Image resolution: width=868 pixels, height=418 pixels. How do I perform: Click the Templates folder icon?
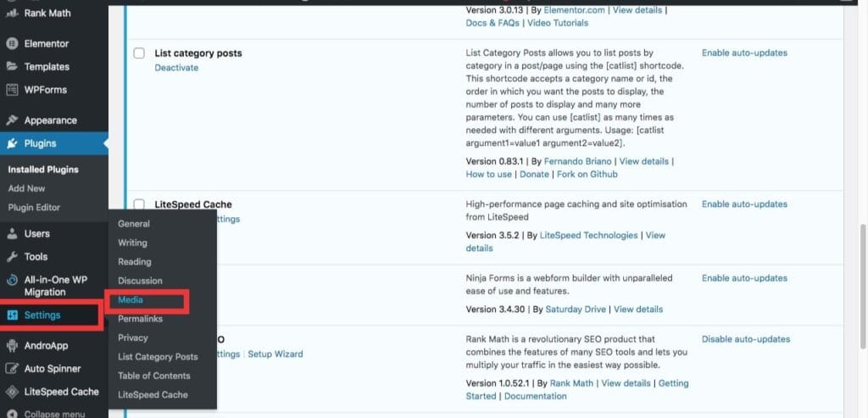click(12, 66)
